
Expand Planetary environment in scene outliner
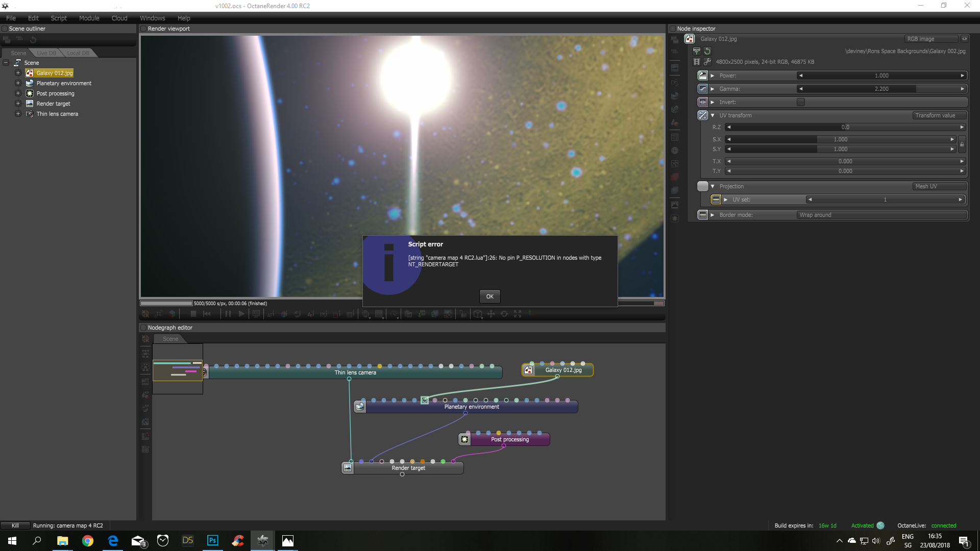pyautogui.click(x=18, y=83)
